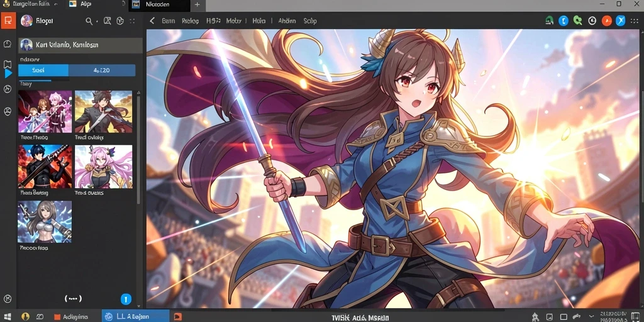This screenshot has height=322, width=644.
Task: Click the back chevron left of Bann
Action: 152,21
